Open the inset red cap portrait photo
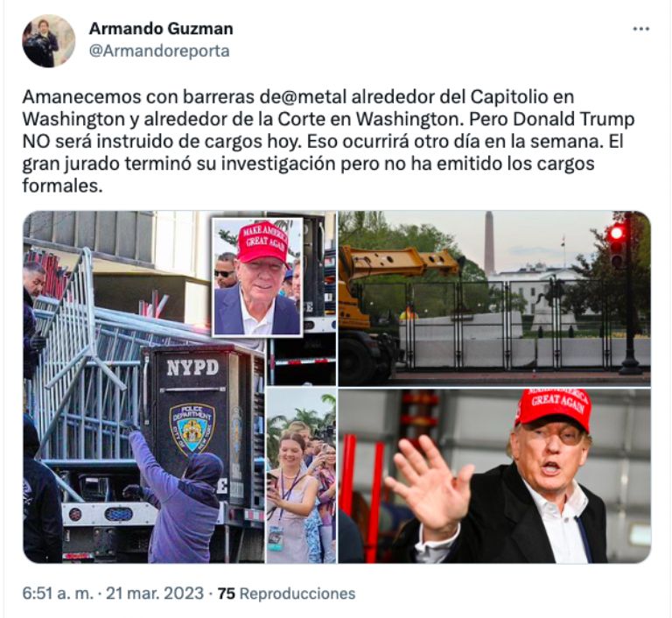Image resolution: width=672 pixels, height=618 pixels. (x=257, y=277)
